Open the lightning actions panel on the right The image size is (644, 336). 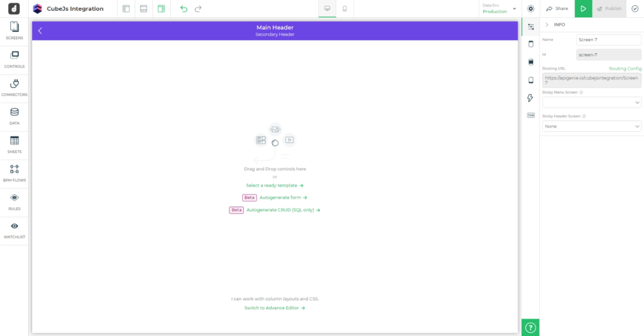530,98
